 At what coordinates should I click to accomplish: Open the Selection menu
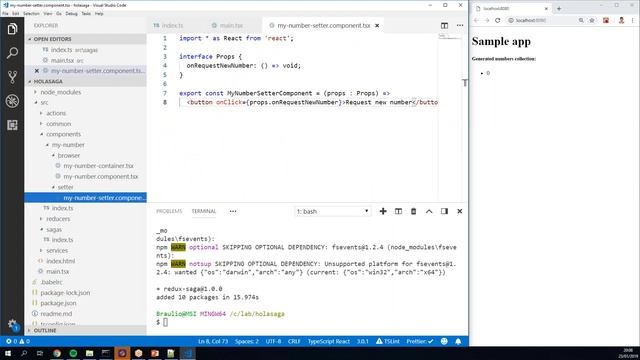pos(31,13)
